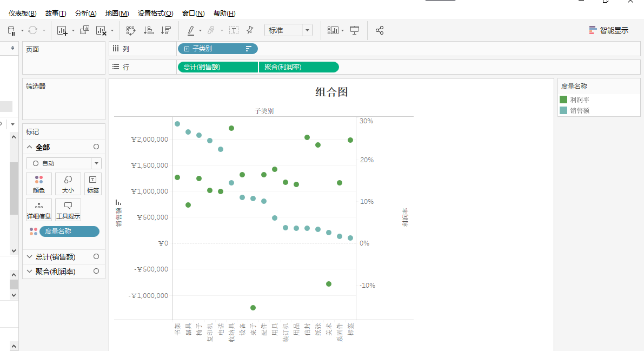Click the 组合图 chart title
The image size is (644, 351).
(331, 92)
